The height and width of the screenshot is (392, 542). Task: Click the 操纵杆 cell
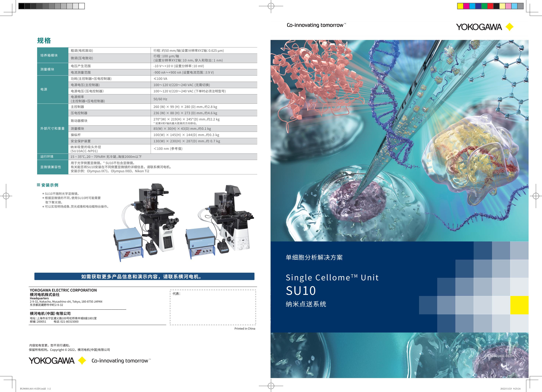point(110,135)
